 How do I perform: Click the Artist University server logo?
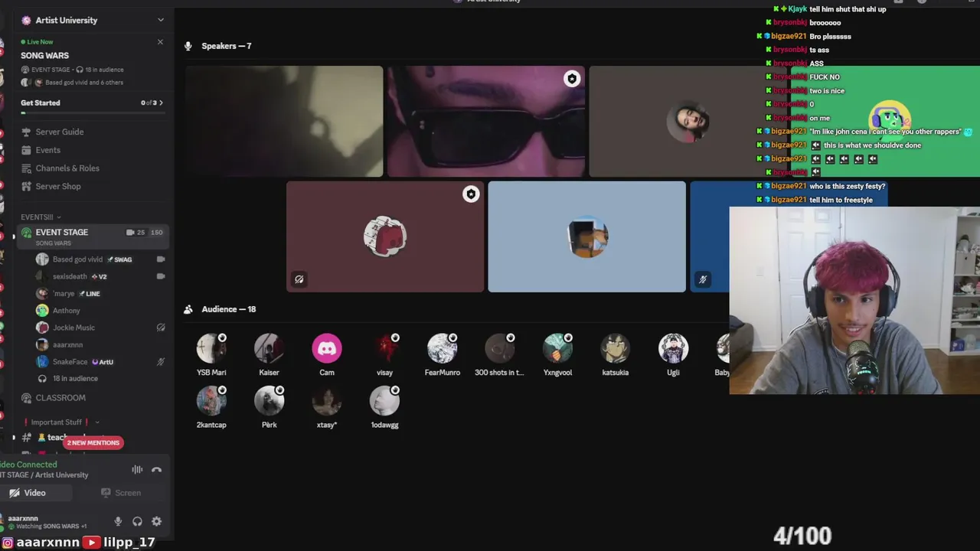26,20
